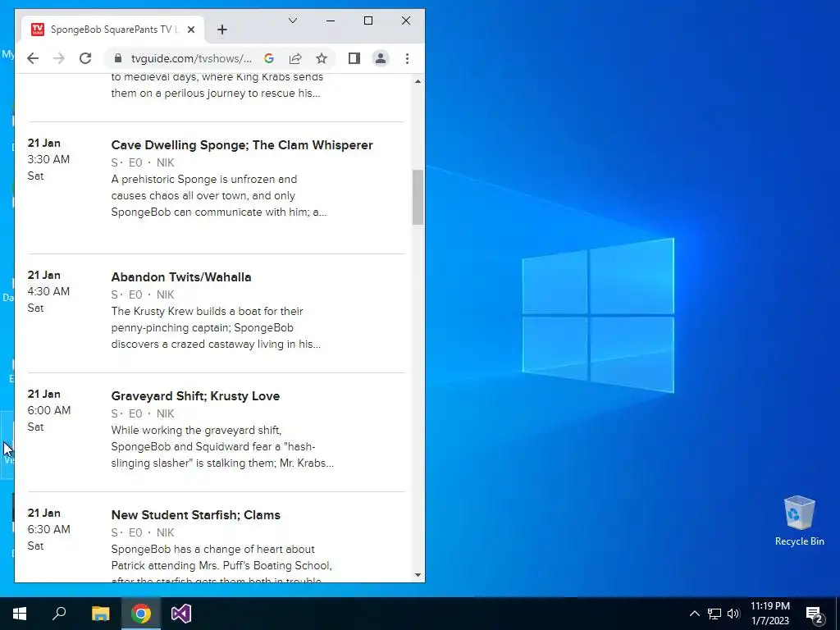Viewport: 840px width, 630px height.
Task: Click the 3:30 AM air time
Action: click(x=48, y=159)
